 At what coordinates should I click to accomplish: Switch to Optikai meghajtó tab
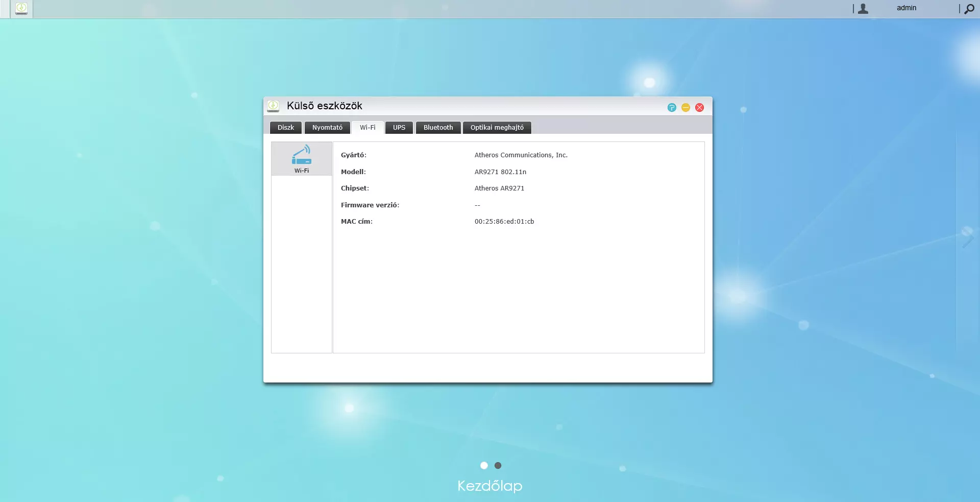(x=497, y=128)
